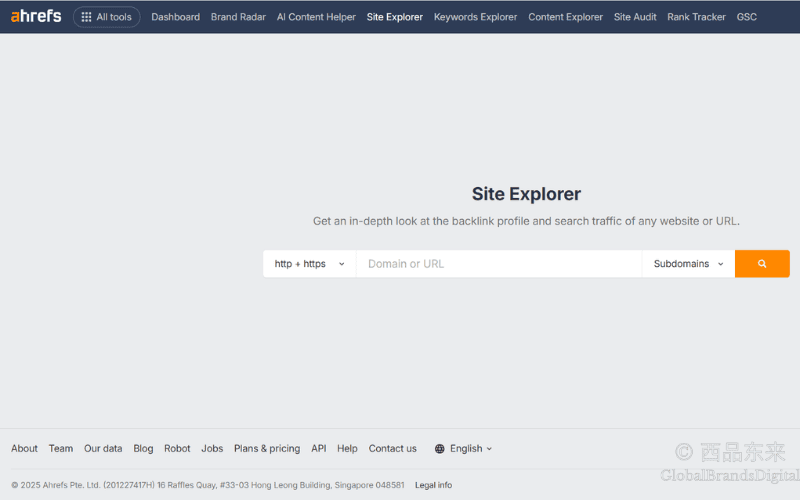Open the About footer link
The width and height of the screenshot is (800, 500).
tap(24, 448)
